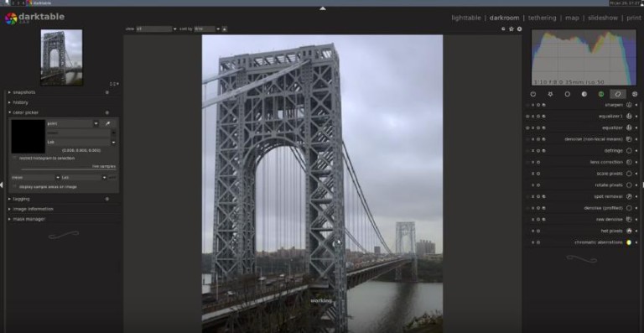This screenshot has width=644, height=333.
Task: Open the effects modules group icon
Action: click(635, 94)
